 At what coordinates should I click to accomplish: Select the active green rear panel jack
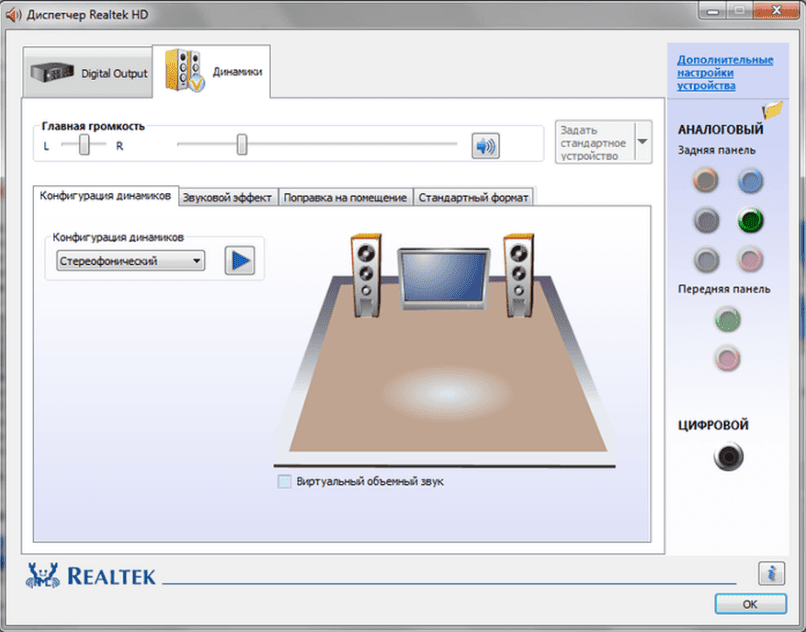pyautogui.click(x=750, y=220)
